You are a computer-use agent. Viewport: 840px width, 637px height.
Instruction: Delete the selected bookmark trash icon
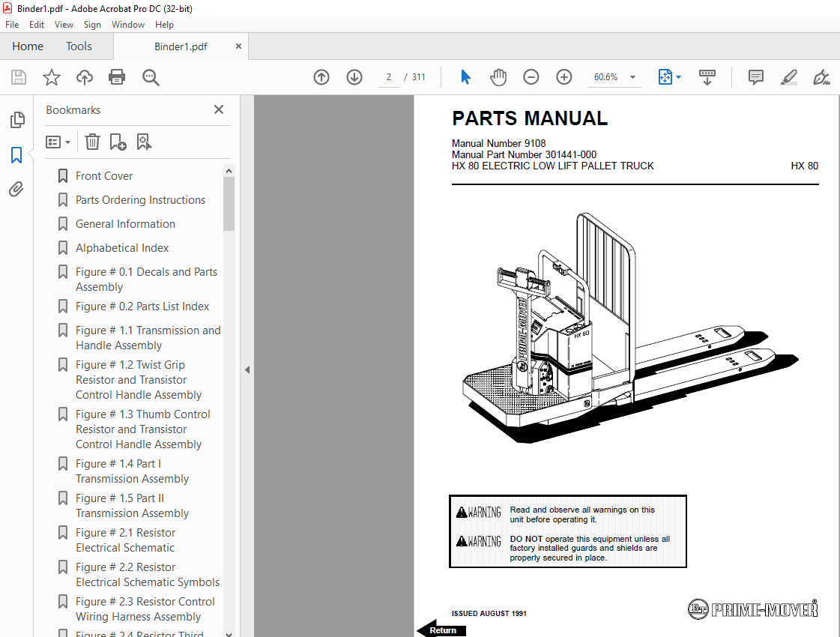[92, 142]
